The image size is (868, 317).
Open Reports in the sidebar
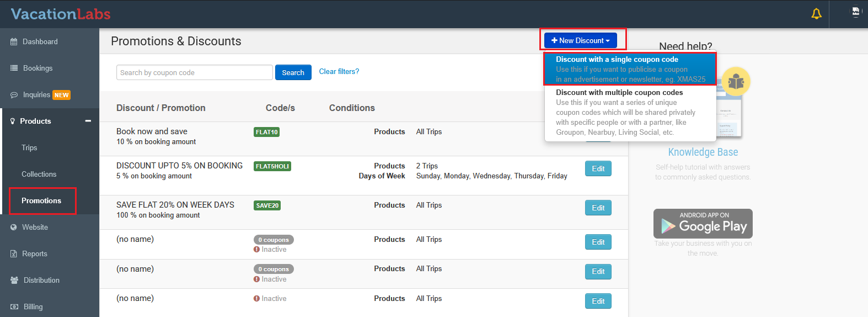point(34,254)
